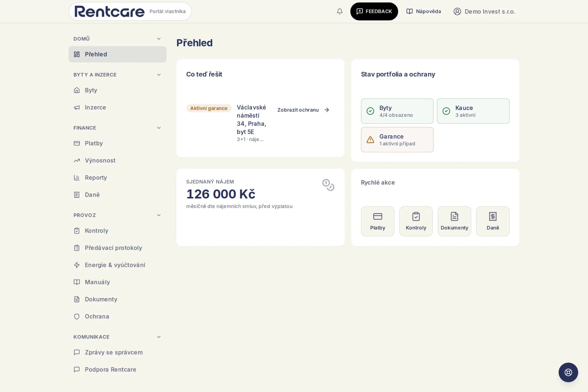Go to Předávací protokoly in the sidebar

(x=117, y=248)
